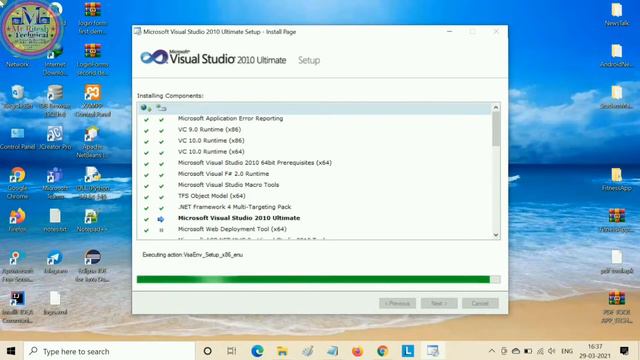The height and width of the screenshot is (360, 640).
Task: Click Visual Studio setup taskbar icon
Action: tap(433, 351)
